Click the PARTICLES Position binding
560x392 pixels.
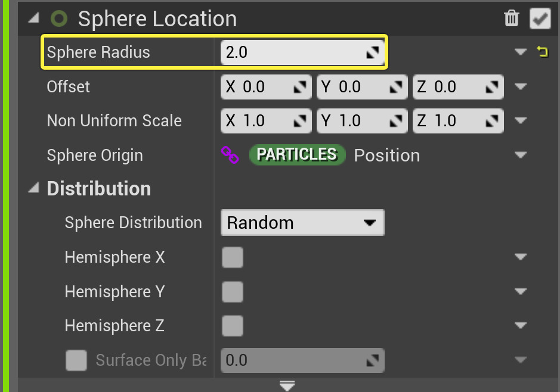(297, 155)
